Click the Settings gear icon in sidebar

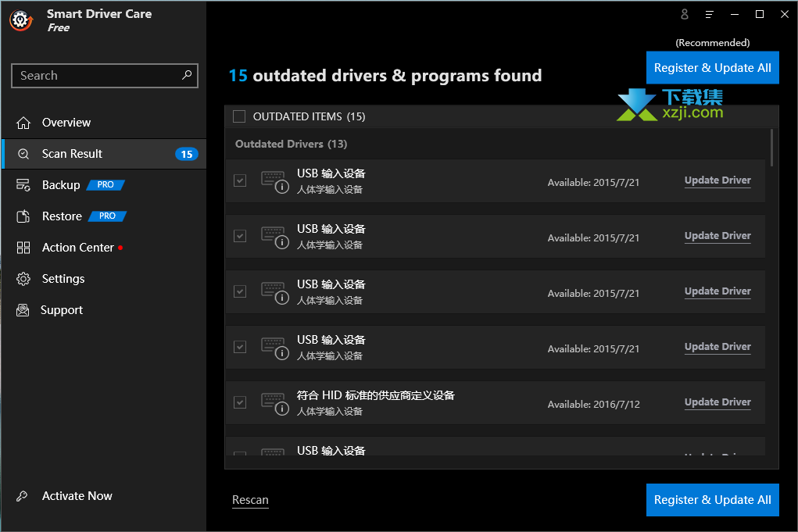tap(23, 279)
